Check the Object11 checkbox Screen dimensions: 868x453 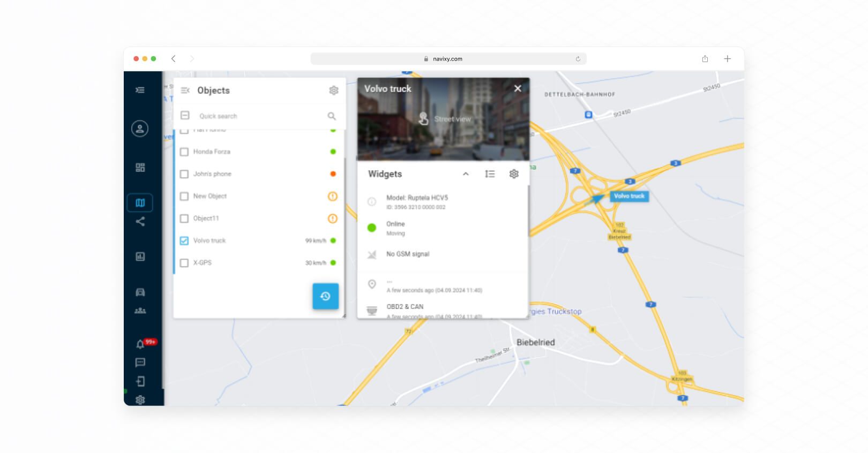pyautogui.click(x=184, y=218)
